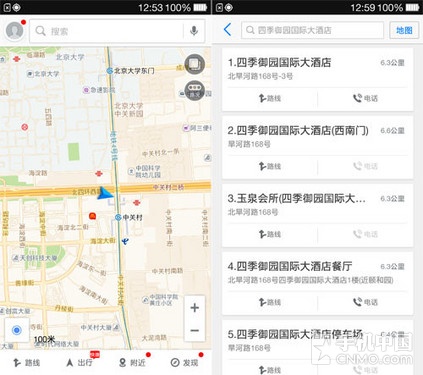423x375 pixels.
Task: Open result 5.四季御园国际大酒店停车场
Action: (x=295, y=334)
